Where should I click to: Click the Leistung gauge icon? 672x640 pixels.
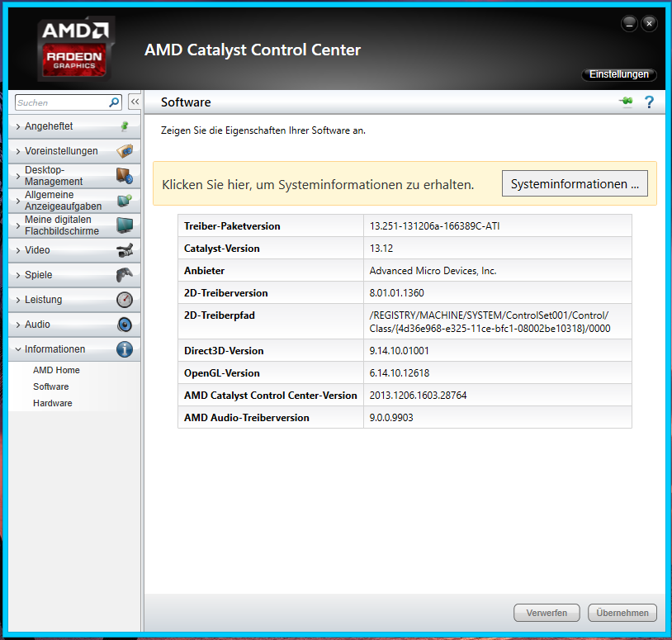point(125,300)
